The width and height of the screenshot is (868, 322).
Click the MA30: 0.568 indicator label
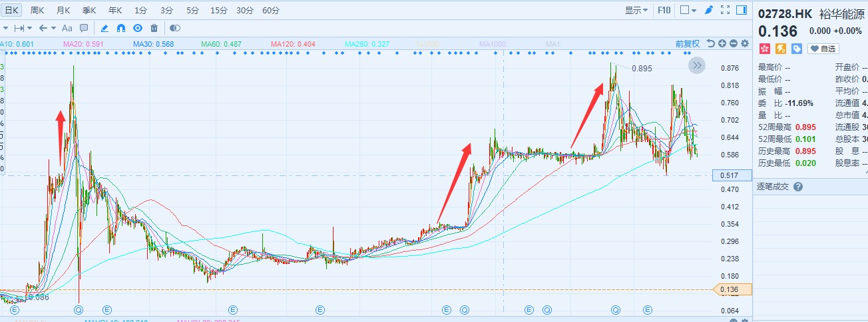(154, 44)
